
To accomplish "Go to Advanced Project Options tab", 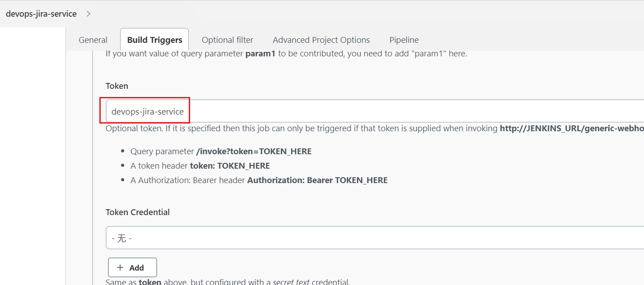I will click(321, 40).
